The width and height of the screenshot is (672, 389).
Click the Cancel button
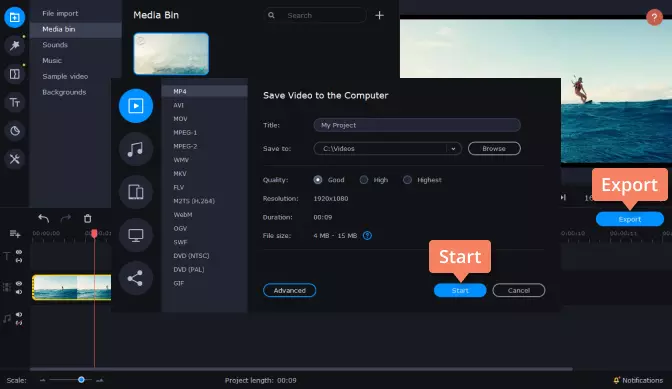tap(519, 290)
